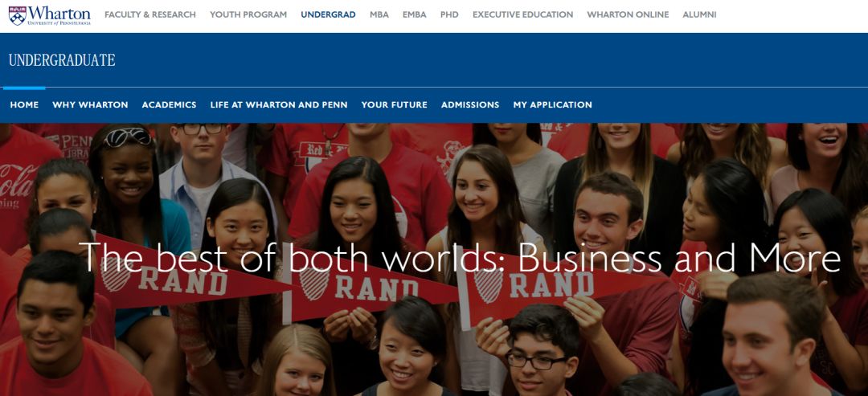Click the hero headline Business and More
This screenshot has height=396, width=868.
coord(679,259)
